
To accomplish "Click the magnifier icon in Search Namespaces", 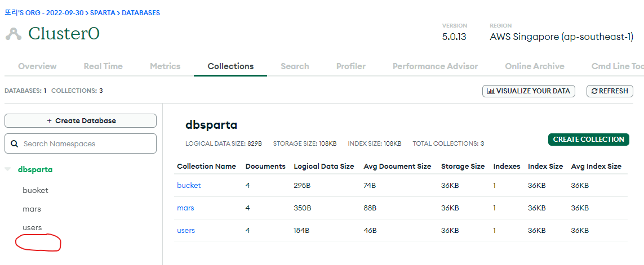I will 15,144.
